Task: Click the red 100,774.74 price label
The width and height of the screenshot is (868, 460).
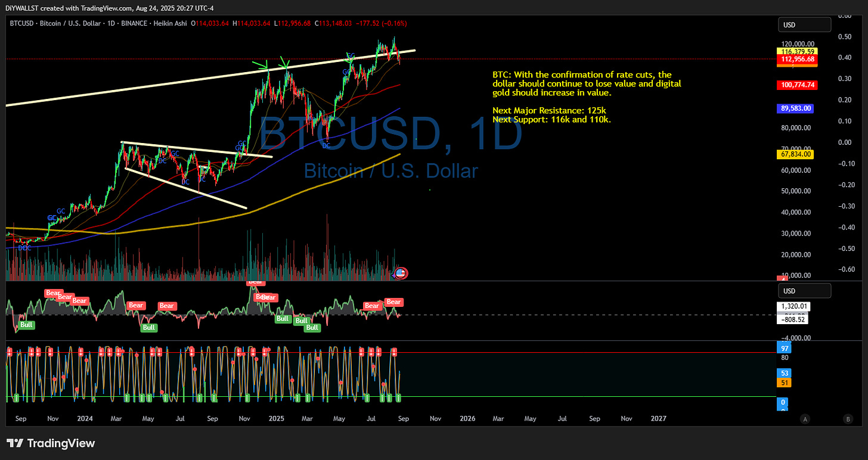Action: (796, 85)
